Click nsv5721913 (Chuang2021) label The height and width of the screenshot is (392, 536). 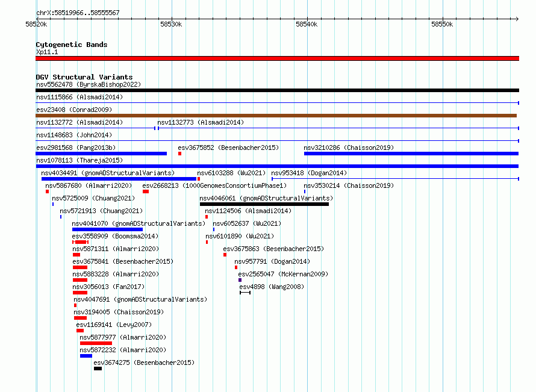[x=101, y=211]
